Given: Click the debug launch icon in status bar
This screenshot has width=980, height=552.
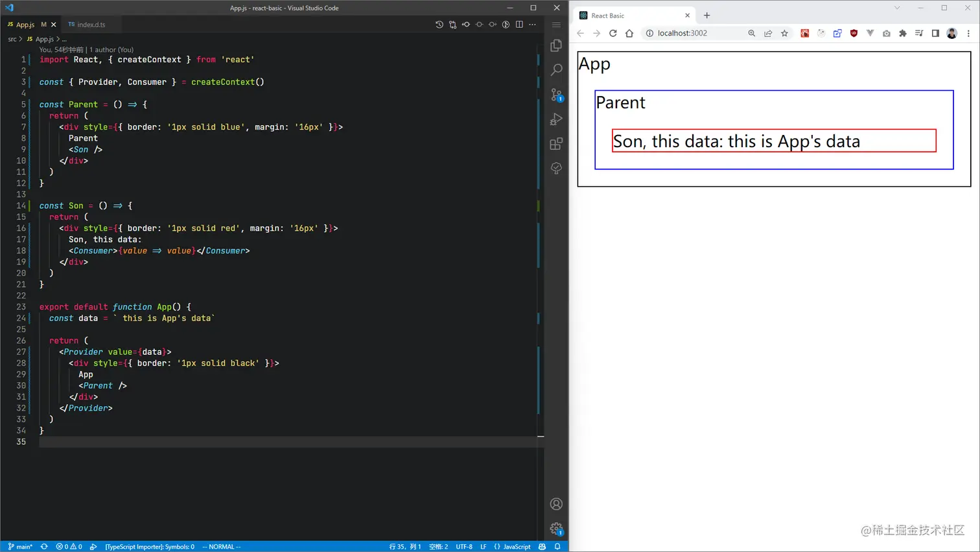Looking at the screenshot, I should (x=93, y=547).
